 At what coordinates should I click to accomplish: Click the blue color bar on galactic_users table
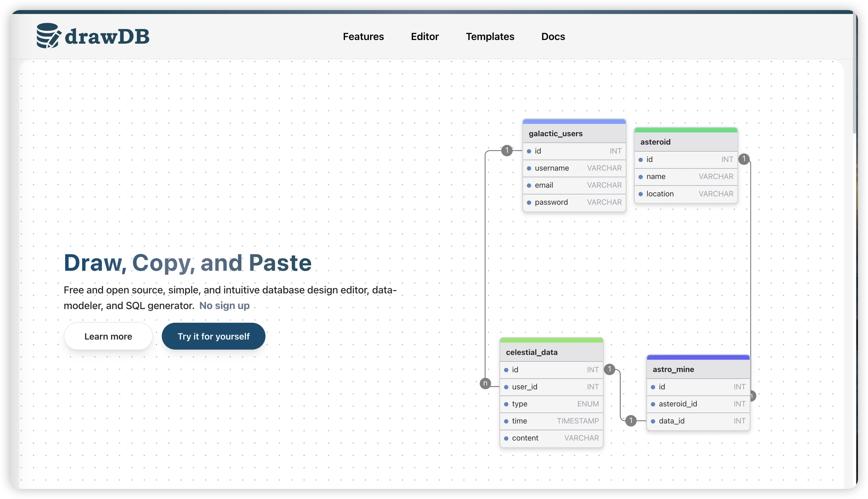(574, 121)
